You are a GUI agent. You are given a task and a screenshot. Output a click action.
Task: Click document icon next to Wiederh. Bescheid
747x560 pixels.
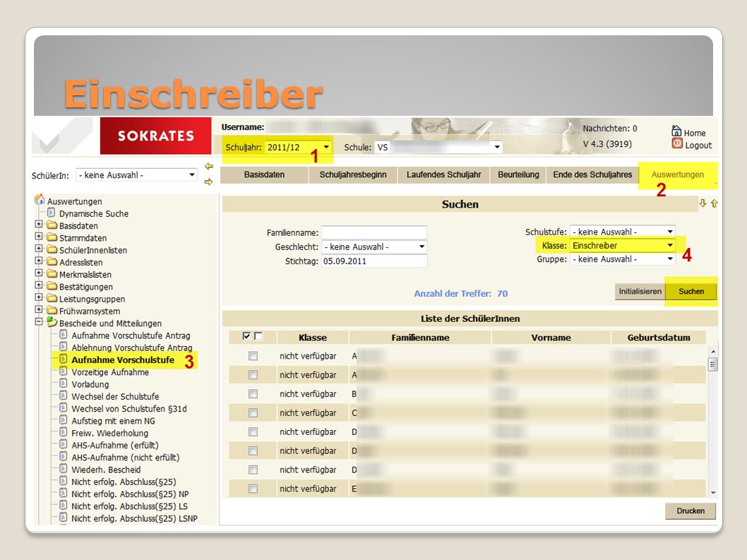[64, 469]
